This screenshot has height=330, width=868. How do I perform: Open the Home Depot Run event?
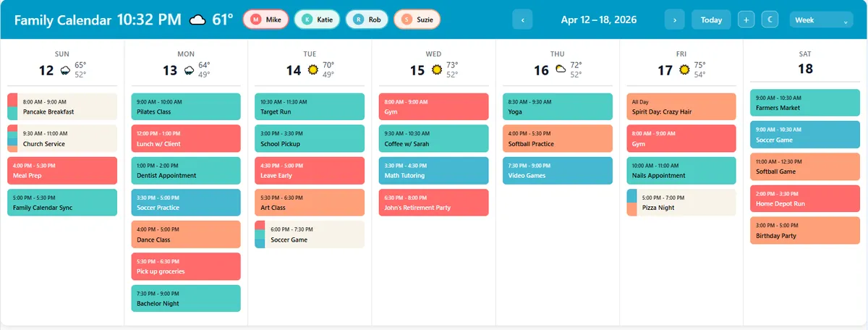coord(805,198)
